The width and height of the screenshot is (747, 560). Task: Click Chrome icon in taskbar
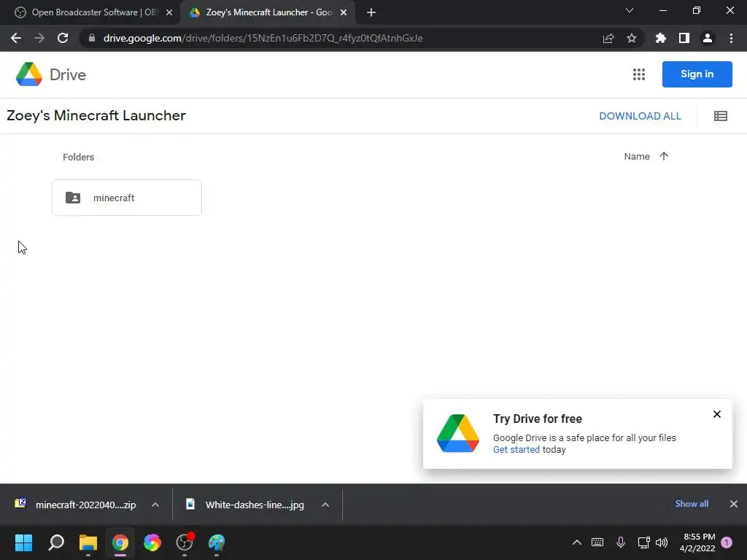point(120,542)
